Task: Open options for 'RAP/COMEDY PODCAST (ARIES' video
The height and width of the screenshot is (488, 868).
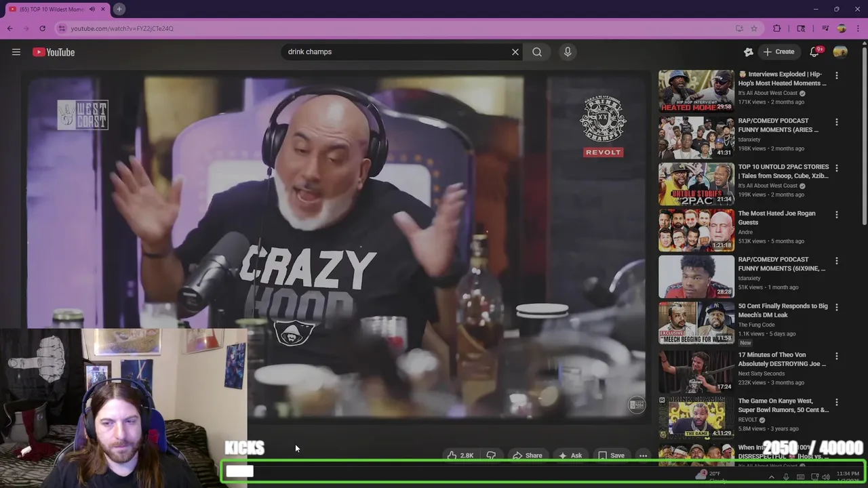Action: [836, 122]
